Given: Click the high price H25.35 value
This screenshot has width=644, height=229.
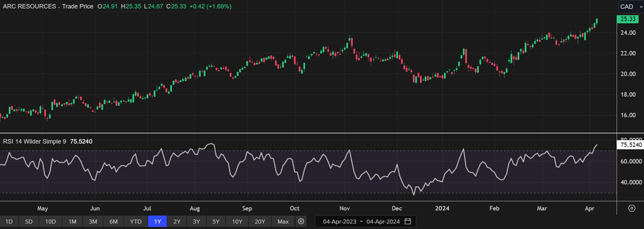Looking at the screenshot, I should pos(131,6).
